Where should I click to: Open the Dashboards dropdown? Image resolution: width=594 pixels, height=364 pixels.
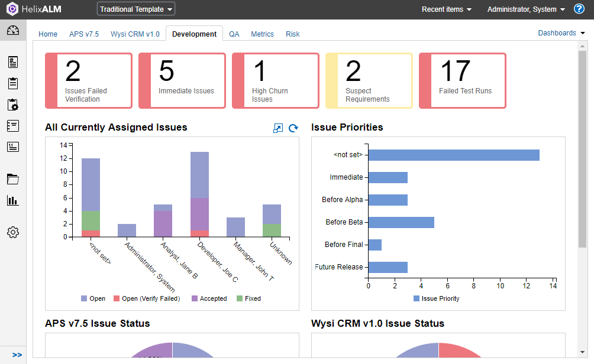point(561,33)
